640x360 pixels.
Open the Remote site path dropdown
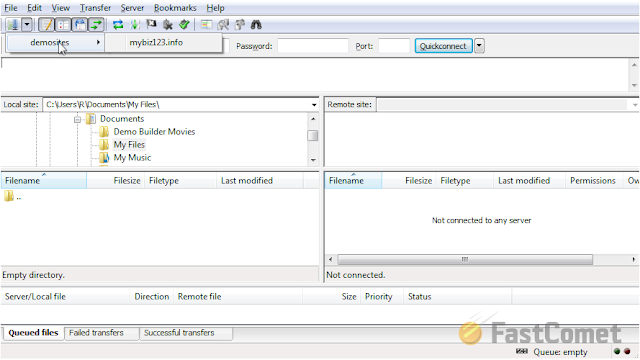(635, 105)
